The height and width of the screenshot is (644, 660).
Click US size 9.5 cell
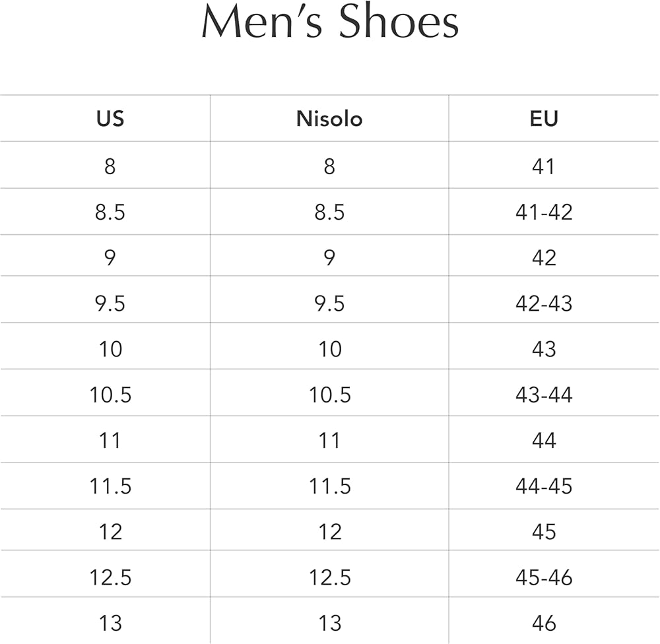[x=110, y=304]
